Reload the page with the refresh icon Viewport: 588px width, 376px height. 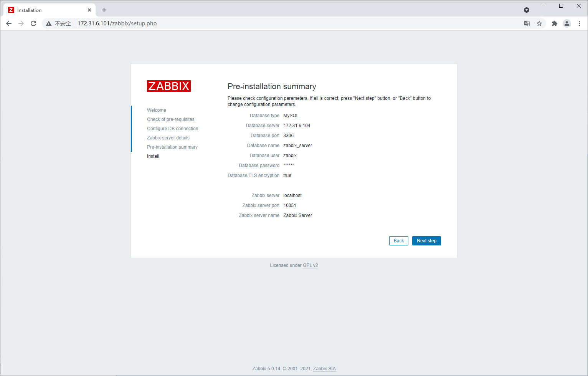pos(33,23)
